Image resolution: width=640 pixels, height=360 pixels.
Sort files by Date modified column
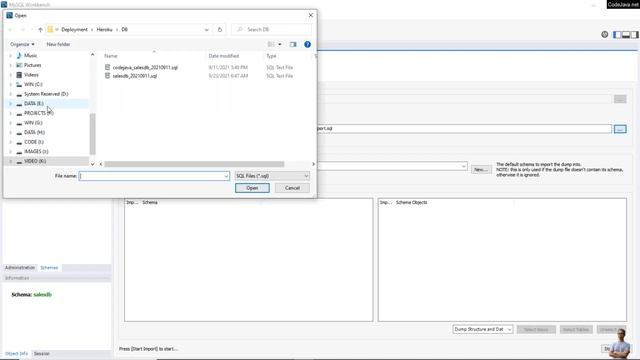(x=224, y=56)
